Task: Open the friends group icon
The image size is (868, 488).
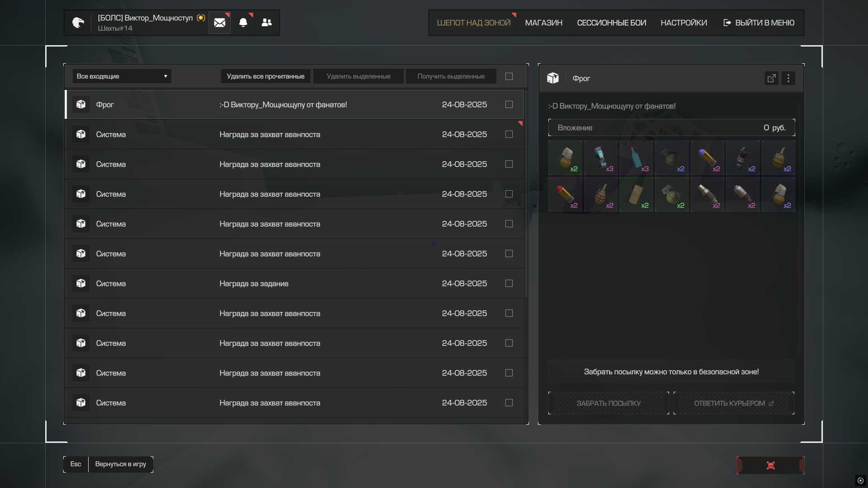Action: (x=267, y=23)
